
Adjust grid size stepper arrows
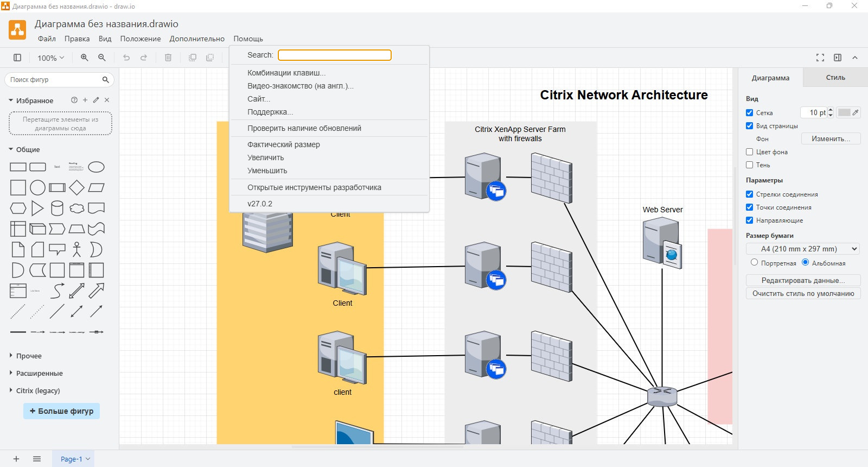coord(831,112)
